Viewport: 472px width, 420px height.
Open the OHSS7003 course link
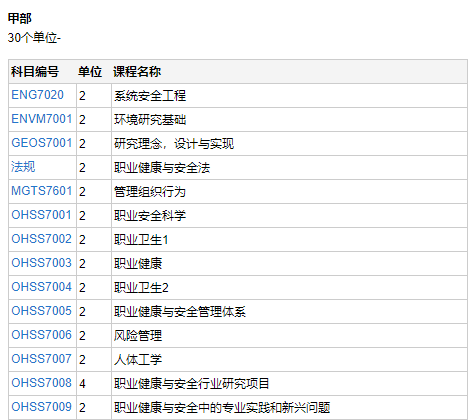pos(41,263)
